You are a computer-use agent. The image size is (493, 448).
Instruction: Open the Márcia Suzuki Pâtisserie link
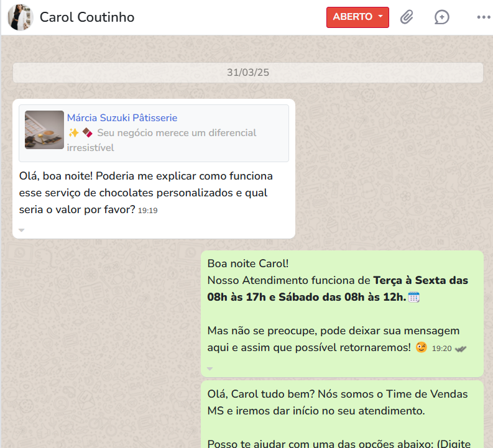click(x=122, y=118)
